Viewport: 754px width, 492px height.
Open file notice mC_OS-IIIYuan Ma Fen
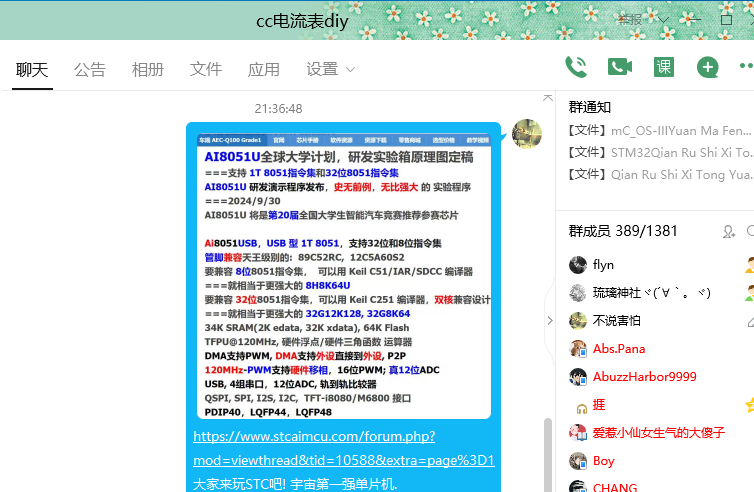coord(660,131)
